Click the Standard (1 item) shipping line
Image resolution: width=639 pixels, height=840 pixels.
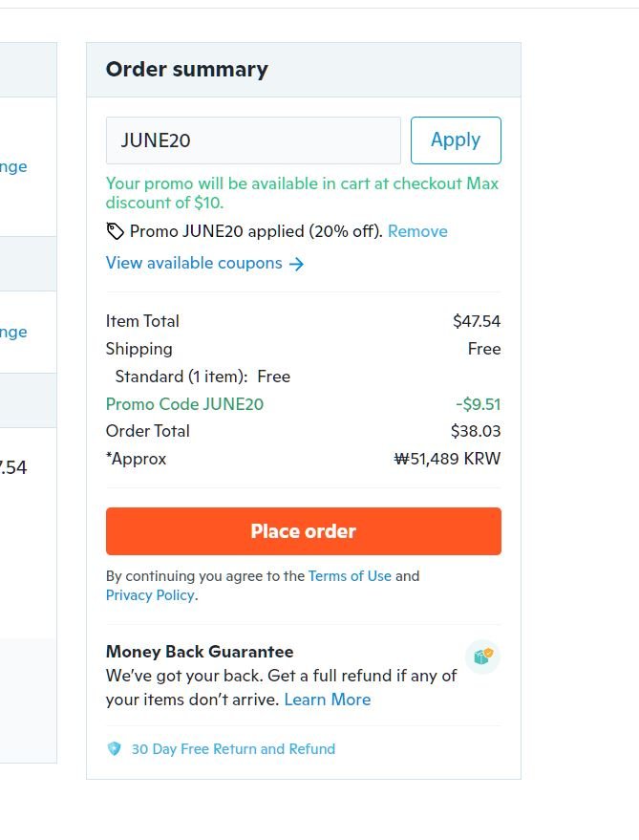(x=202, y=377)
